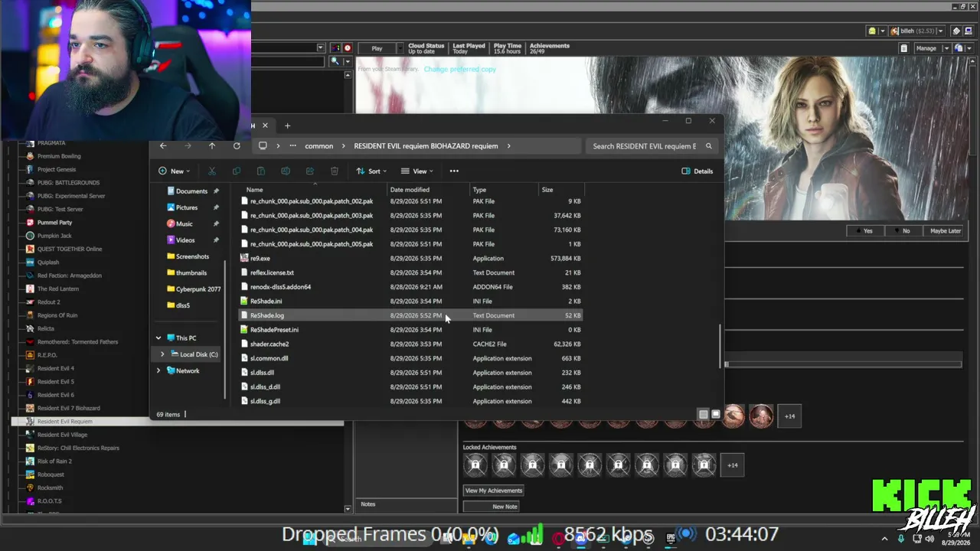Go back in File Explorer navigation
The width and height of the screenshot is (980, 551).
pos(163,146)
